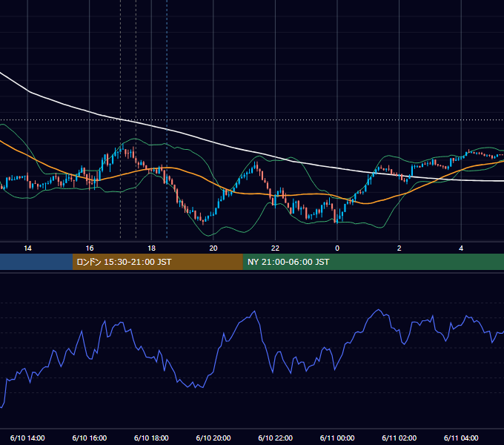This screenshot has height=445, width=504.
Task: Click the 6/11 04:00 date label
Action: click(x=461, y=438)
